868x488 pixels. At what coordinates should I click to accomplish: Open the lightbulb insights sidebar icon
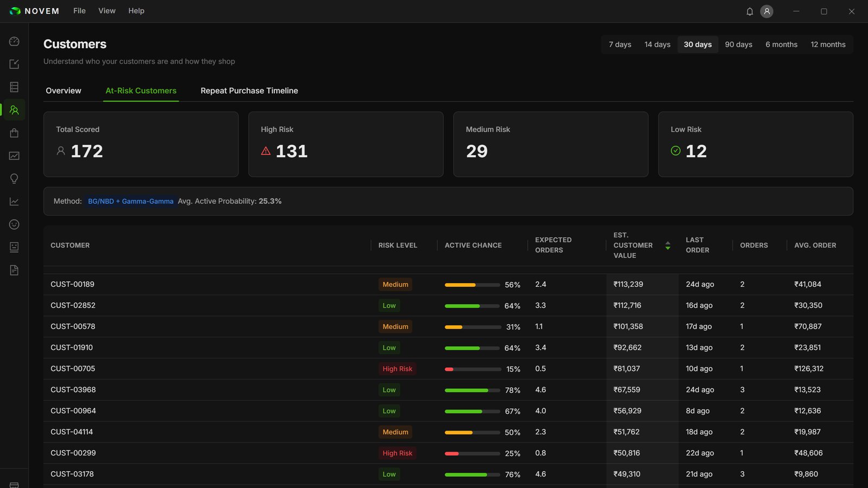click(14, 178)
